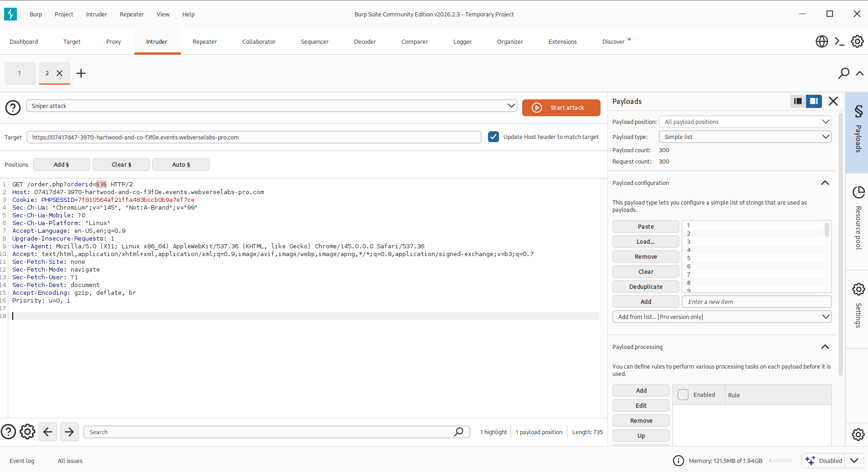Open the Project menu

coord(64,14)
